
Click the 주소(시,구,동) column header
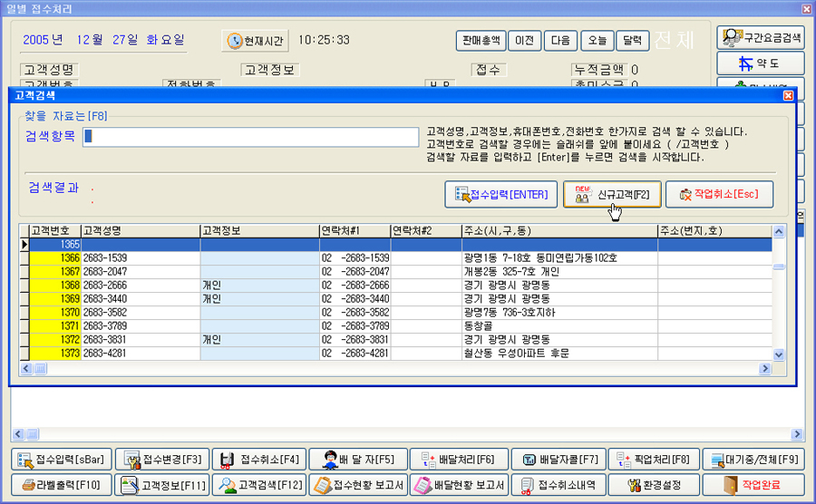pyautogui.click(x=559, y=231)
